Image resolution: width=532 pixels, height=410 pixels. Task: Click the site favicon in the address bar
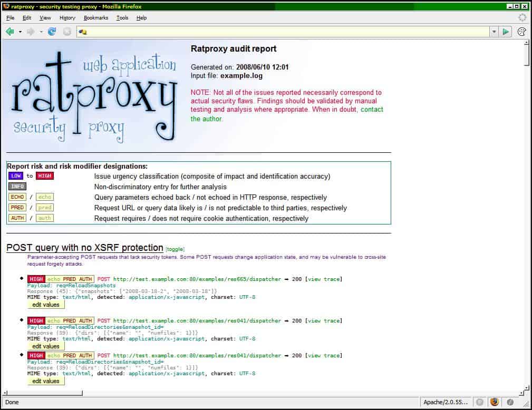(x=83, y=32)
